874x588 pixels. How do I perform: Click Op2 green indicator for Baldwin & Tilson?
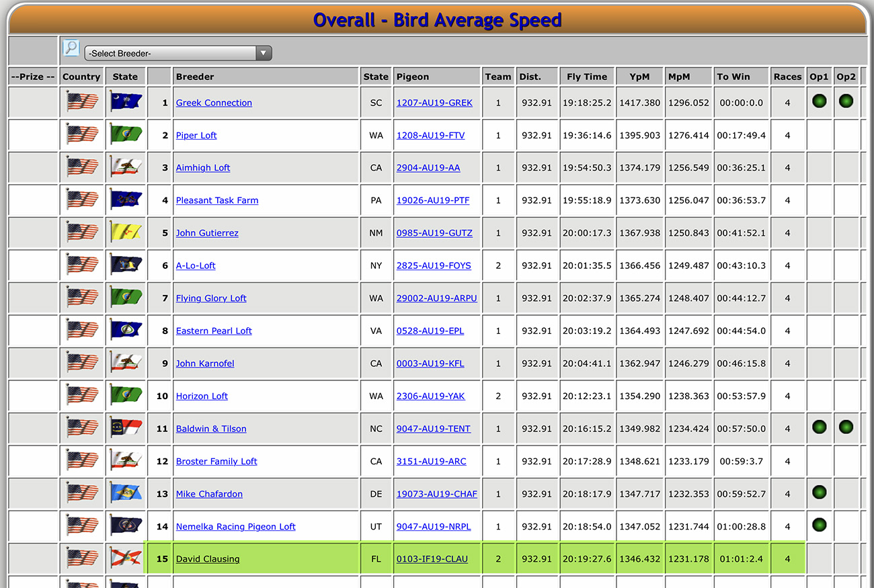[x=846, y=427]
